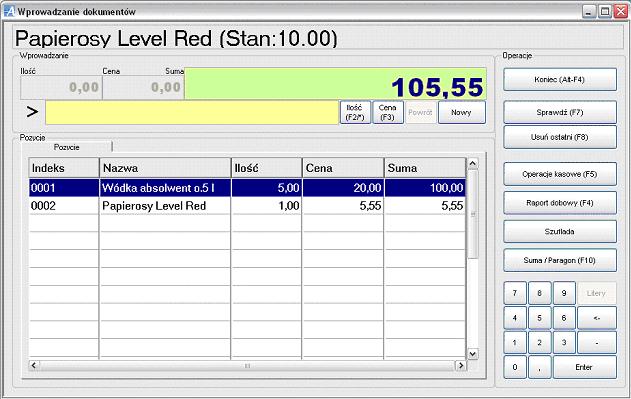Viewport: 631px width, 399px height.
Task: Select Wódka absolwent o.5 l cell
Action: tap(165, 188)
